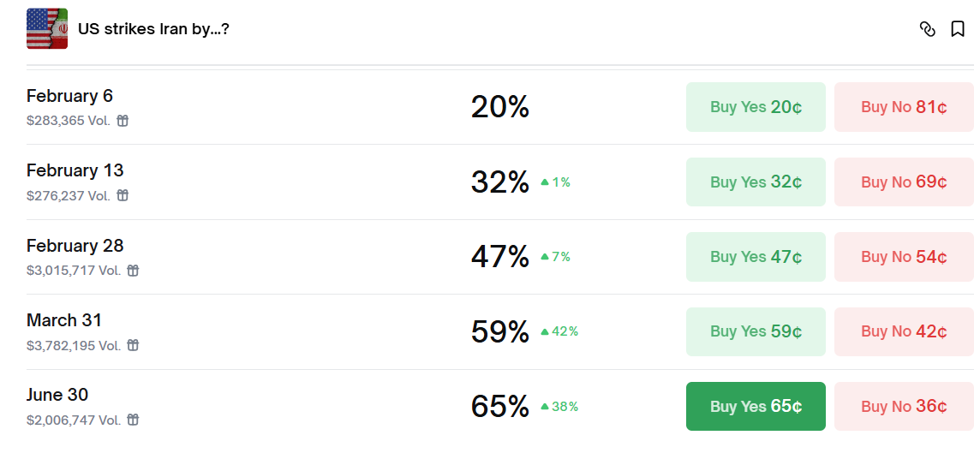Select Buy No 69¢ on February 13
The image size is (980, 453).
click(904, 182)
